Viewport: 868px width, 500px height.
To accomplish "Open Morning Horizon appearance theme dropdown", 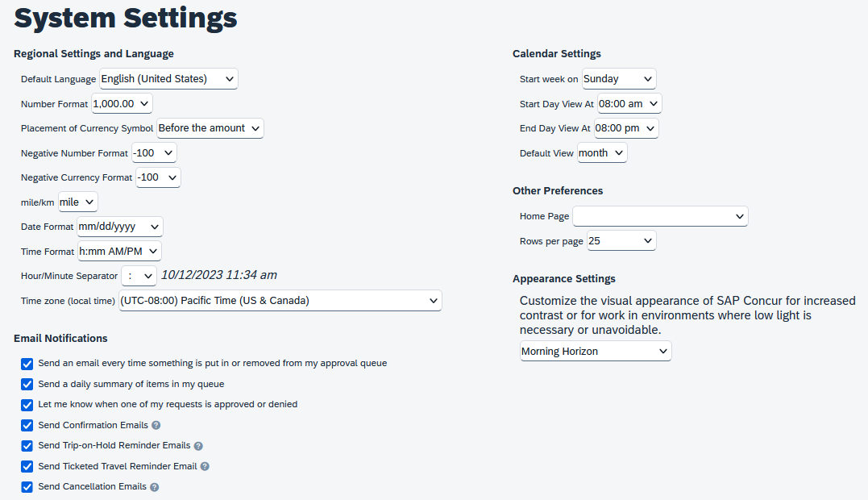I will coord(596,351).
